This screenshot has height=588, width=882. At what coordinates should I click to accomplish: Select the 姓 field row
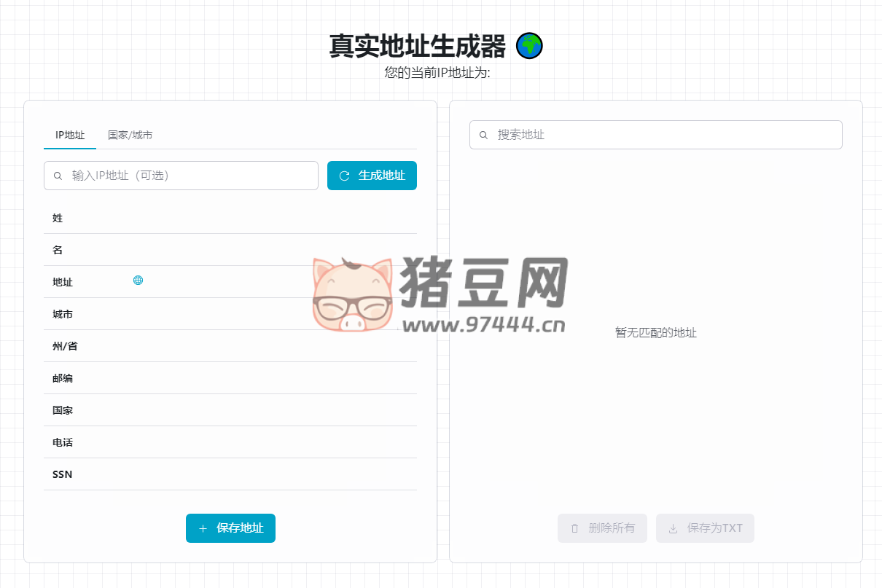[x=230, y=218]
